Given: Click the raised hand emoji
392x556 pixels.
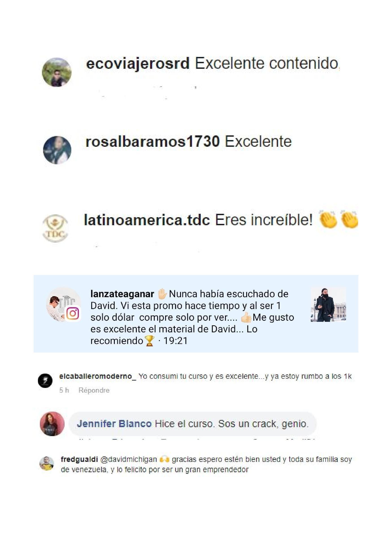Looking at the screenshot, I should coord(162,294).
